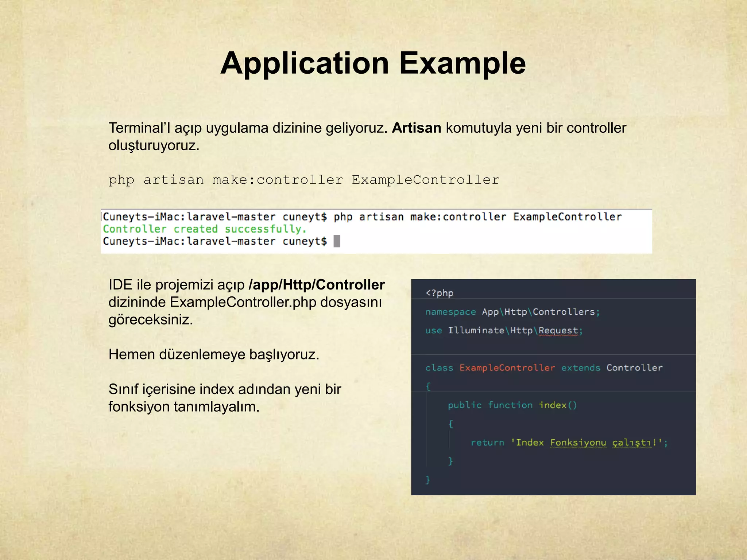This screenshot has width=747, height=560.
Task: Click the return statement string 'Index Fonksiyonu çalıştı!'
Action: (x=587, y=443)
